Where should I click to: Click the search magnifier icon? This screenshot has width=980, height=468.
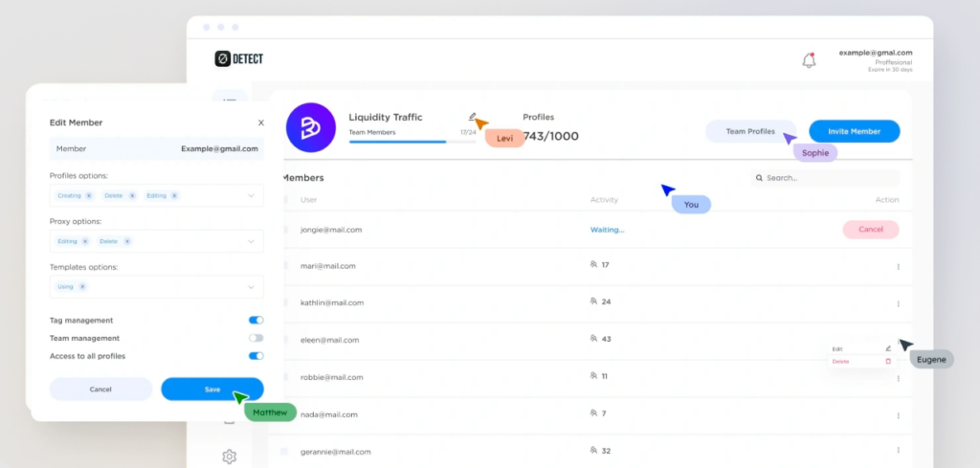[759, 178]
